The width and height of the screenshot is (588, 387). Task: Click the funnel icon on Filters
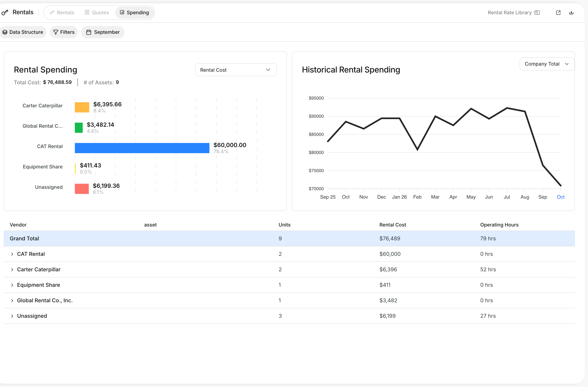tap(56, 32)
